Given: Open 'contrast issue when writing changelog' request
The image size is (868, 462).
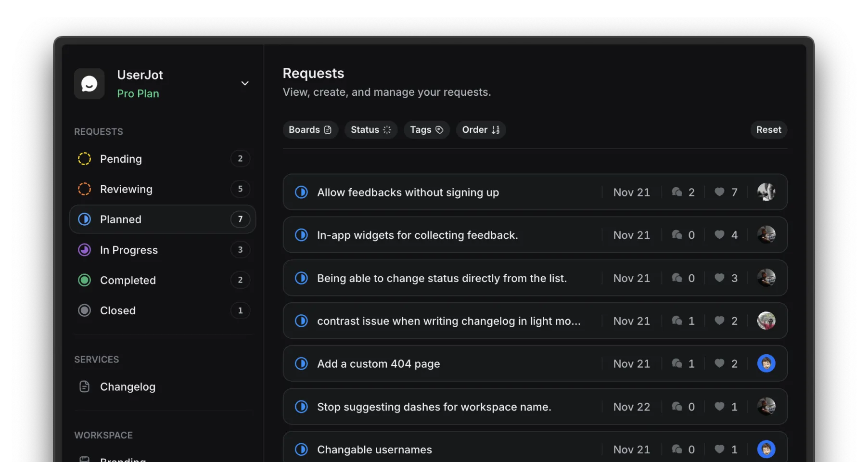Looking at the screenshot, I should tap(535, 321).
